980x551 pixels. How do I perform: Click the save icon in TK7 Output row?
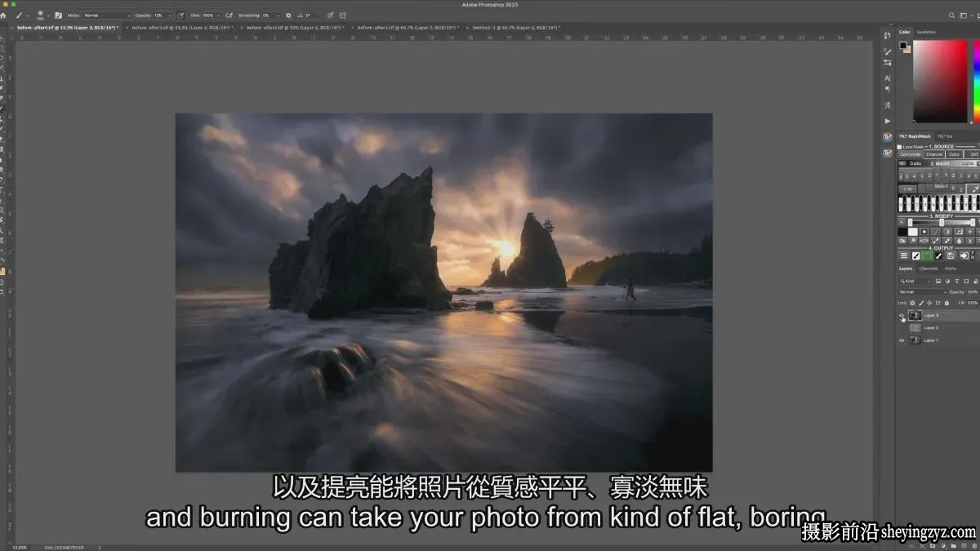click(952, 256)
